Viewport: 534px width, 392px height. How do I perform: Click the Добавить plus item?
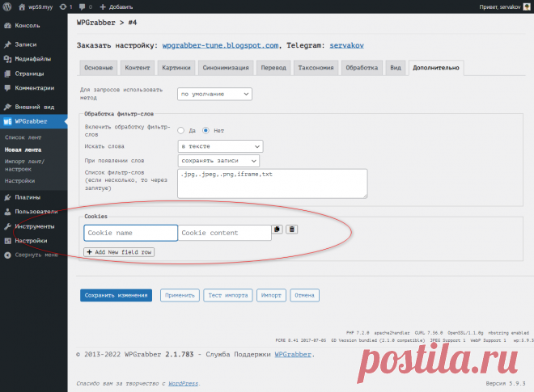point(117,6)
